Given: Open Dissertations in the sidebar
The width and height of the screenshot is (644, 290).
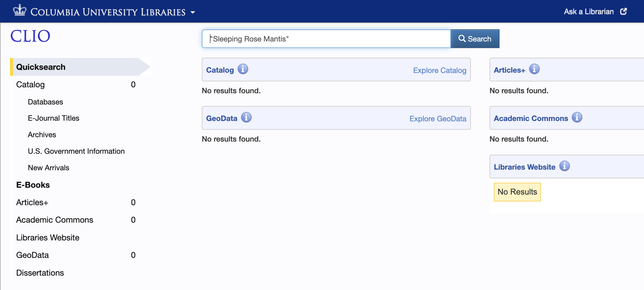Looking at the screenshot, I should [x=40, y=273].
